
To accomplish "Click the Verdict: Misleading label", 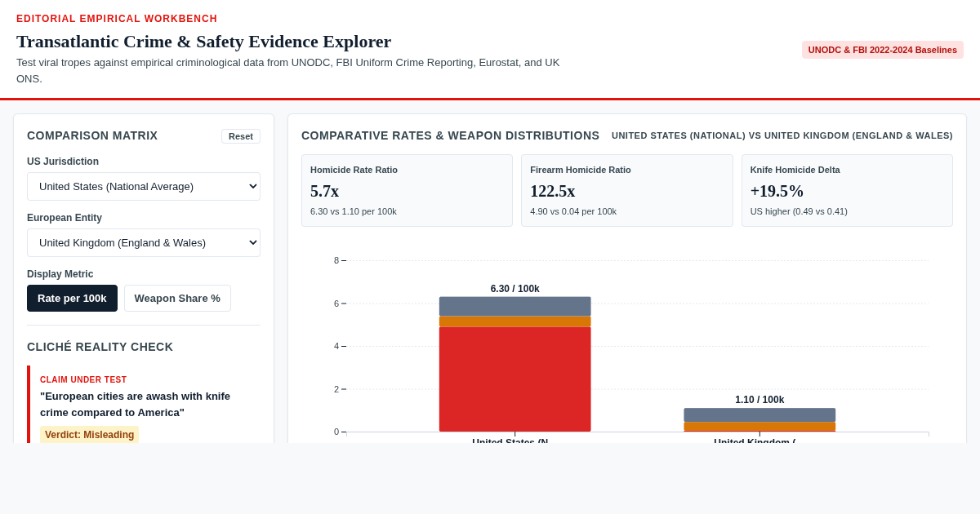I will (x=89, y=435).
